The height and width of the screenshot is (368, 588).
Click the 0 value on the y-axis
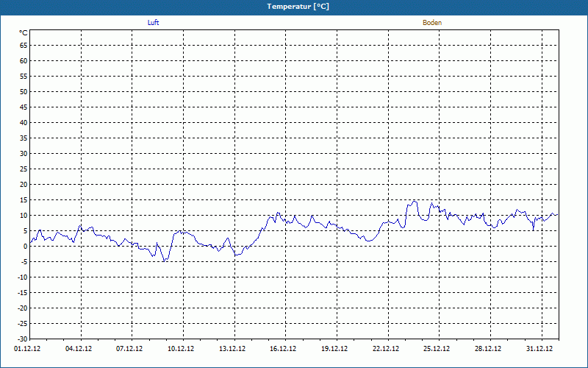click(26, 246)
